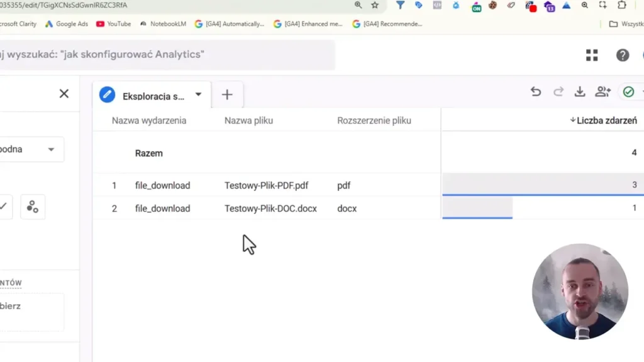Image resolution: width=644 pixels, height=362 pixels.
Task: Add a new exploration tab
Action: 227,95
